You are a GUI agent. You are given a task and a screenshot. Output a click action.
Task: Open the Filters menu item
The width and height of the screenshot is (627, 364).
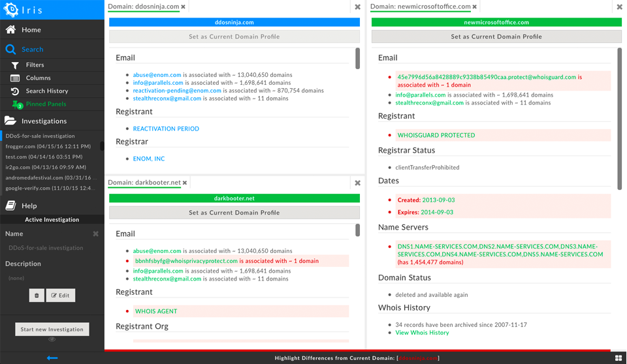tap(35, 65)
